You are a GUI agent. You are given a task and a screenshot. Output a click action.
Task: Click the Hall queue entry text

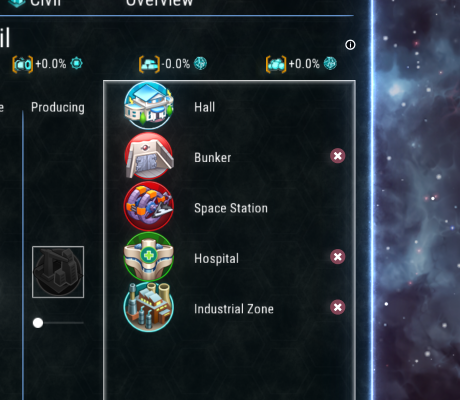(x=205, y=107)
